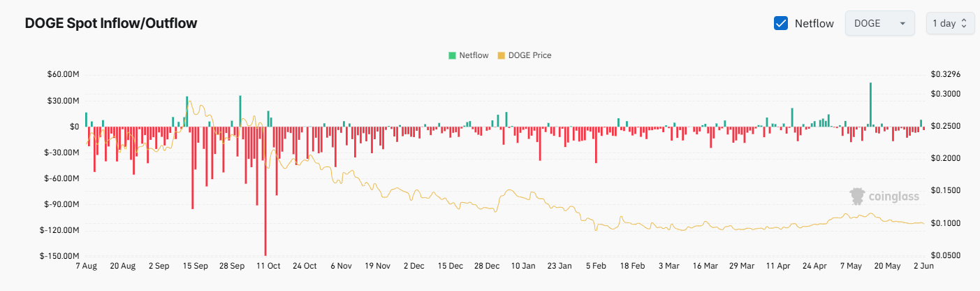Click the $0.0500 price axis label

click(x=946, y=256)
